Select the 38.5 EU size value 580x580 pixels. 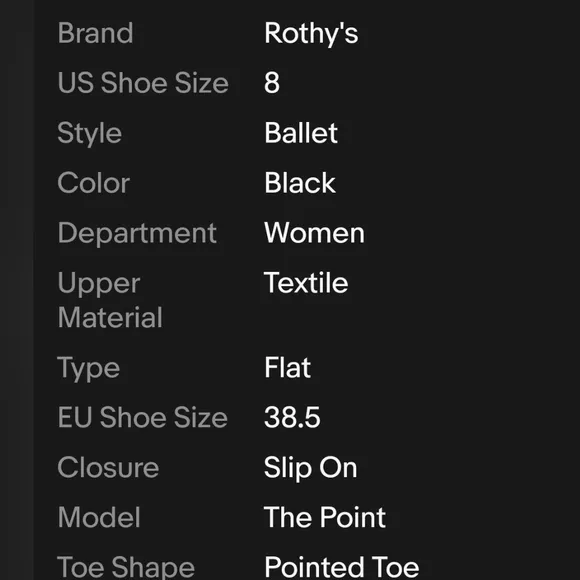(x=292, y=417)
